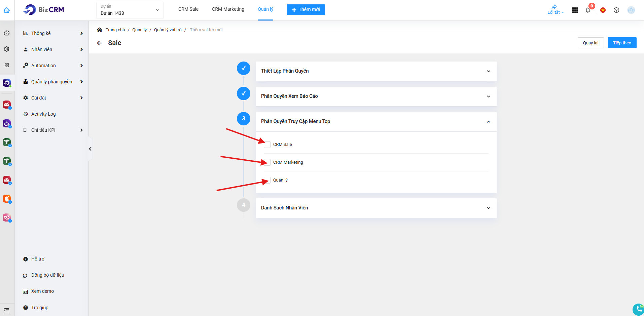Click the step 4 circle
The height and width of the screenshot is (316, 644).
244,205
